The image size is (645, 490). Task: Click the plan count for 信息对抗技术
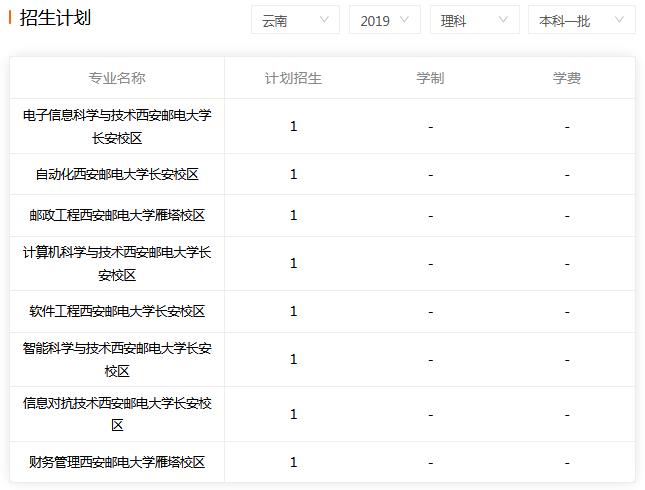(x=293, y=414)
